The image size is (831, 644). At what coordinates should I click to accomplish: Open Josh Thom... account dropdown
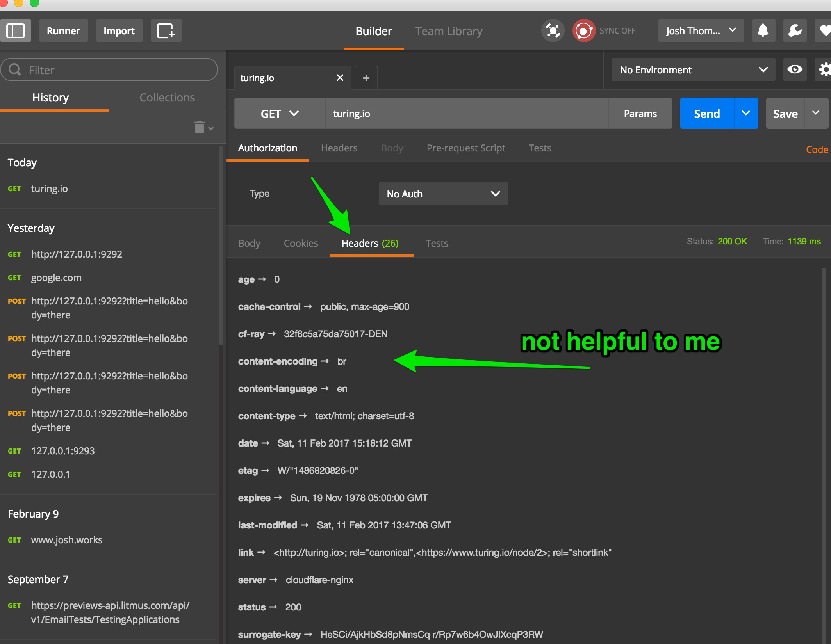701,30
